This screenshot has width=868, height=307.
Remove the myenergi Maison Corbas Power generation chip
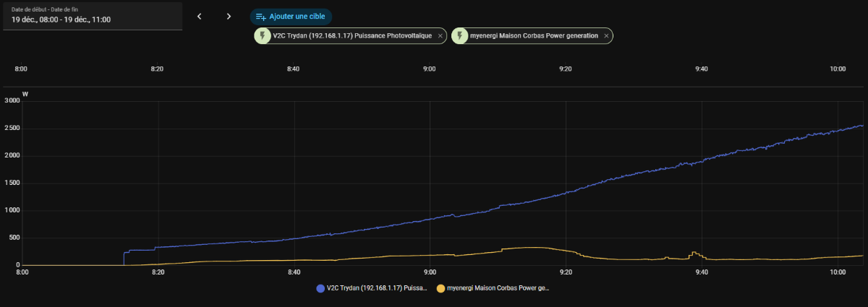click(x=606, y=35)
